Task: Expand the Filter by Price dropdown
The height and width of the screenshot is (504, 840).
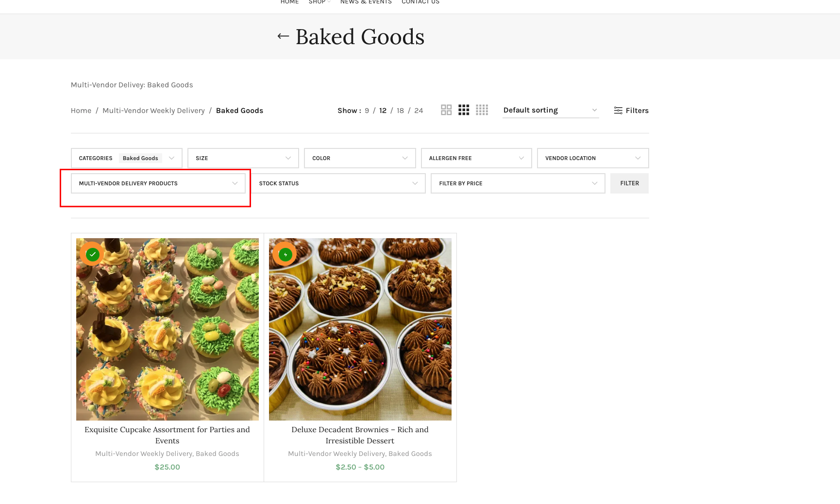Action: pos(518,183)
